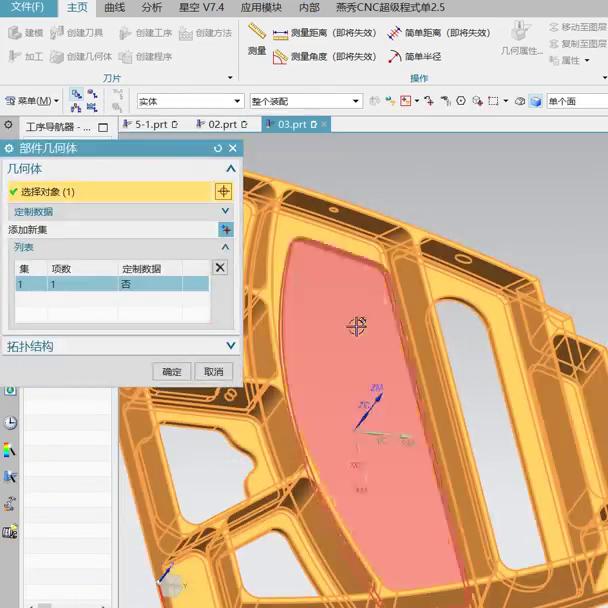The image size is (608, 608).
Task: Click the 确定 button
Action: coord(172,371)
